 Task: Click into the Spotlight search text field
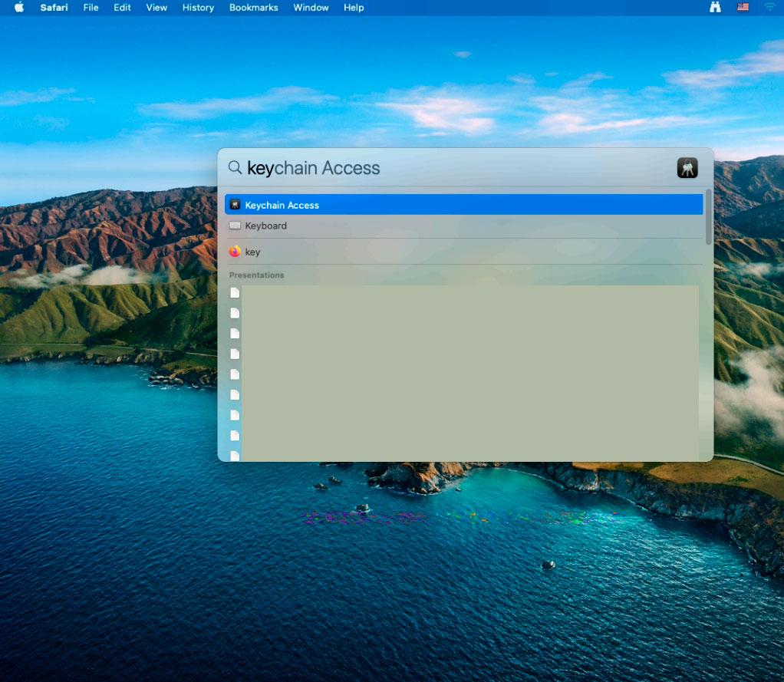click(x=457, y=168)
